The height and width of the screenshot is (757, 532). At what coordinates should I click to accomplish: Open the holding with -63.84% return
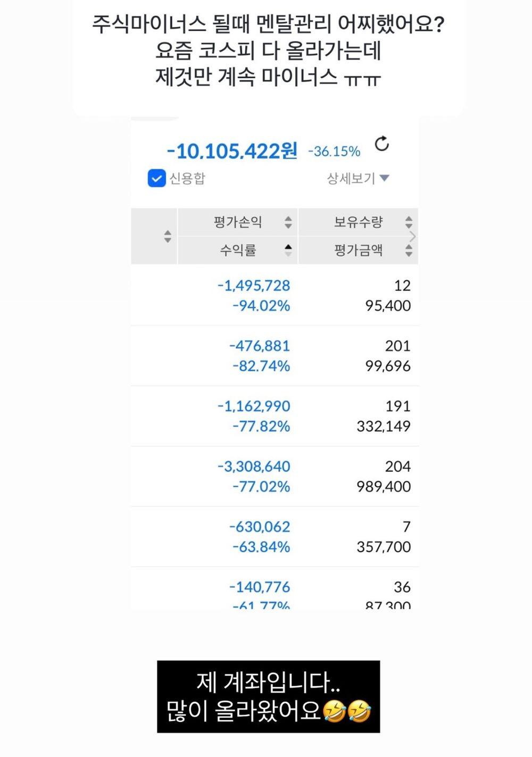pyautogui.click(x=275, y=536)
